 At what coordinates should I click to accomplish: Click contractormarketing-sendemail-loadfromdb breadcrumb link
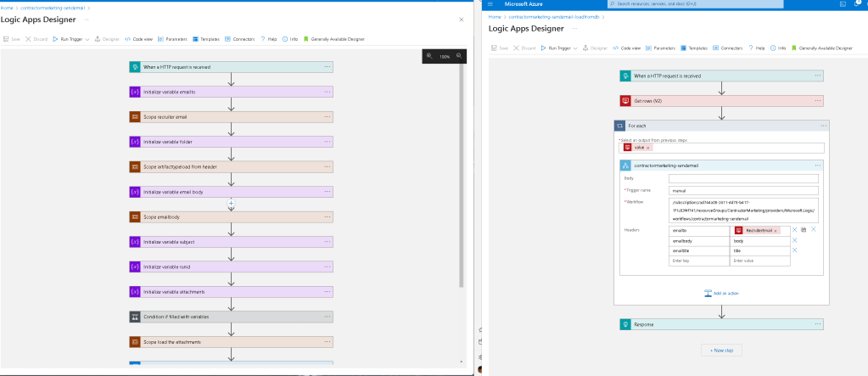tap(554, 17)
